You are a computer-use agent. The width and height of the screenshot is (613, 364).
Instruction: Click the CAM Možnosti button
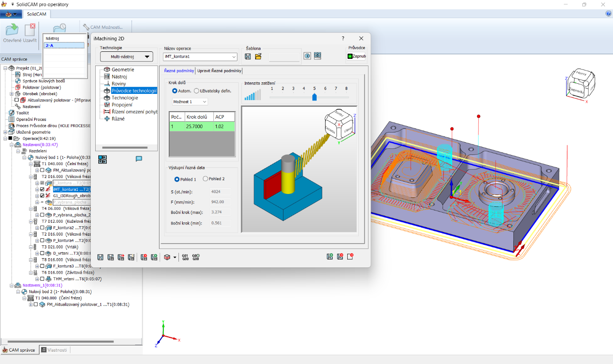tap(102, 27)
